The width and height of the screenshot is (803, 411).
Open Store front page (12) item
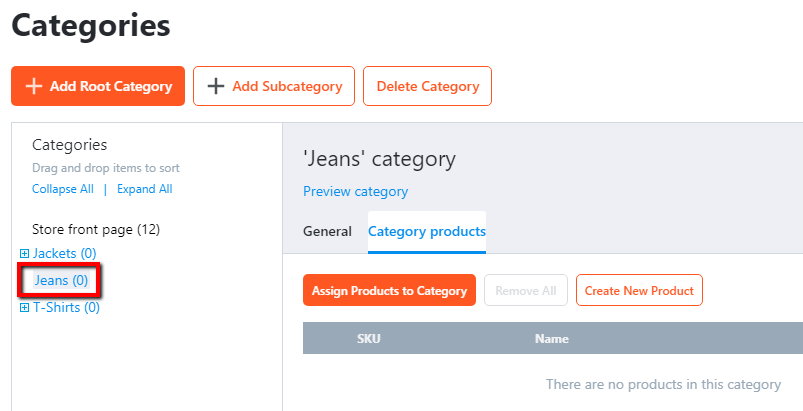(x=96, y=229)
